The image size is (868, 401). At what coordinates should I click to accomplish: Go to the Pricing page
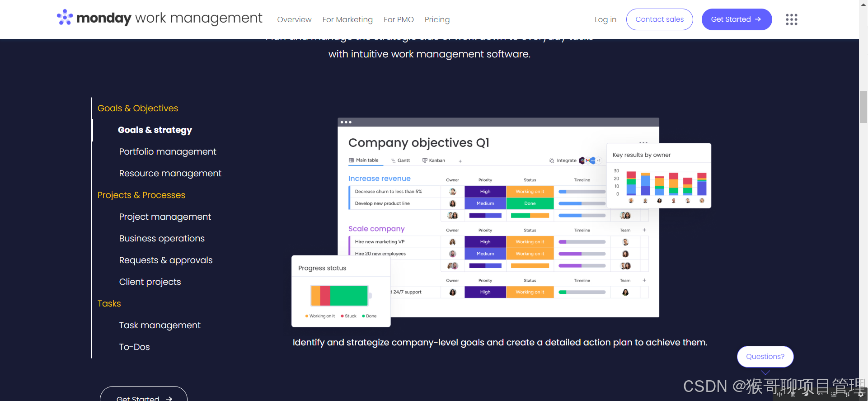point(437,19)
